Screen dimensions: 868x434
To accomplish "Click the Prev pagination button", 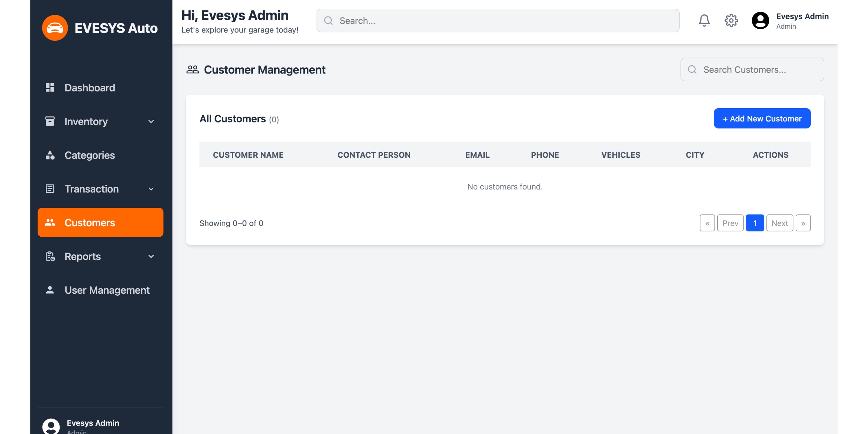I will pos(730,223).
